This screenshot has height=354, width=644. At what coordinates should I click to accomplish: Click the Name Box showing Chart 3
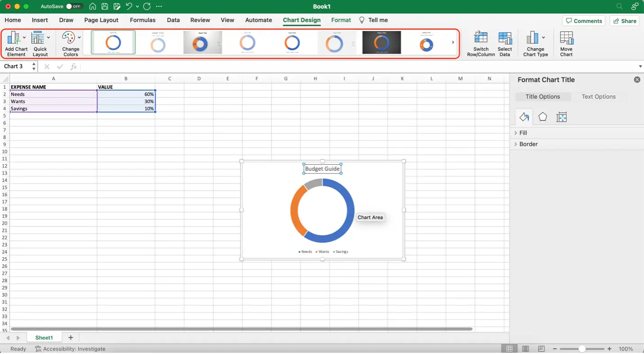16,66
